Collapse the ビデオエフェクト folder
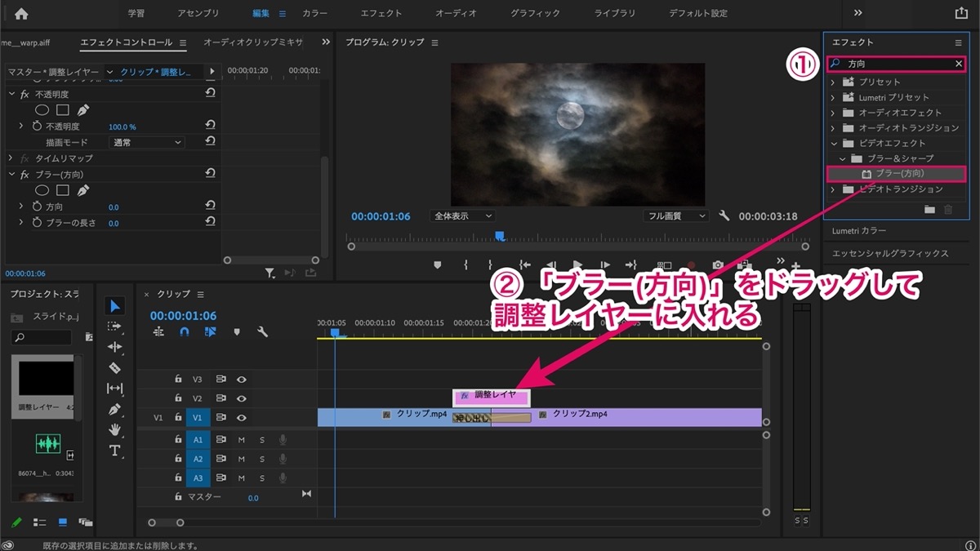 click(x=833, y=144)
